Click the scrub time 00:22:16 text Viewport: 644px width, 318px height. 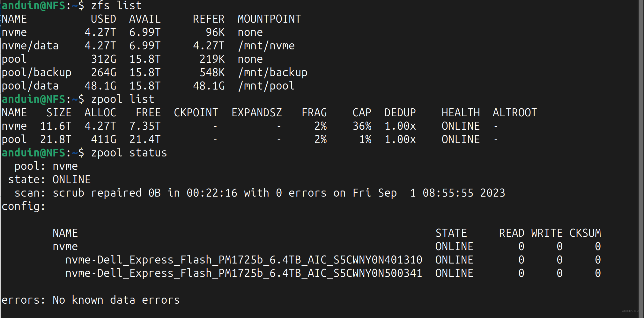212,193
